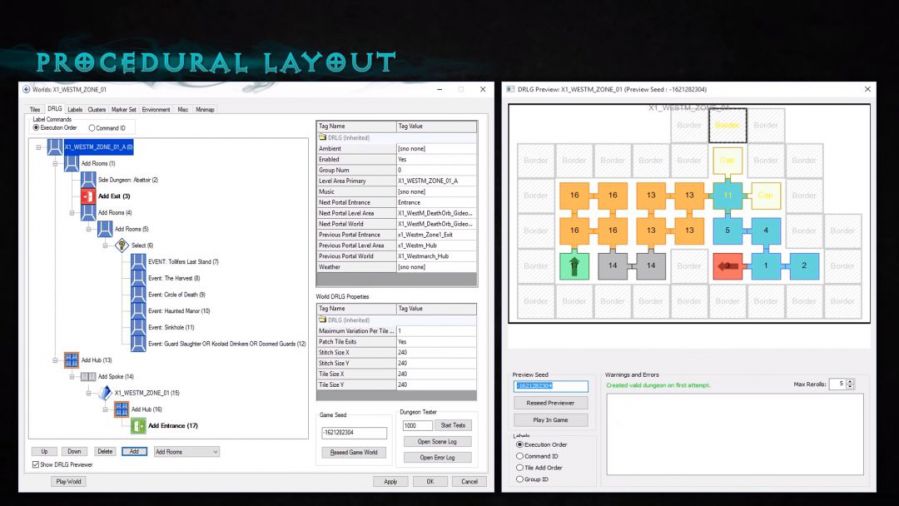Collapse the Add Rooms (4) tree node
Screen dimensions: 899x506
72,213
